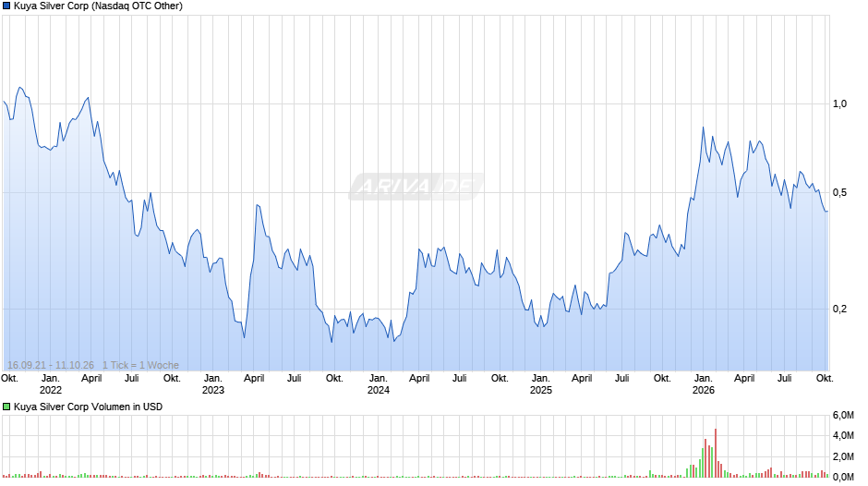Click the blue Kuya Silver Corp legend square
Image resolution: width=868 pixels, height=486 pixels.
click(x=6, y=6)
